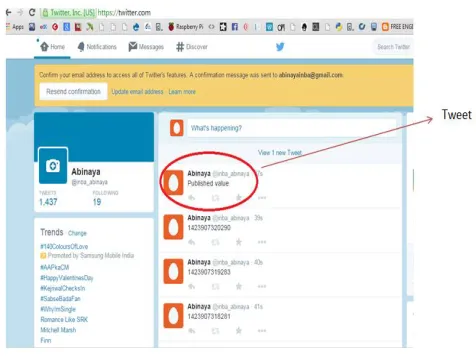Viewport: 476px width, 364px height.
Task: Open the Abinaya profile name link
Action: point(86,172)
